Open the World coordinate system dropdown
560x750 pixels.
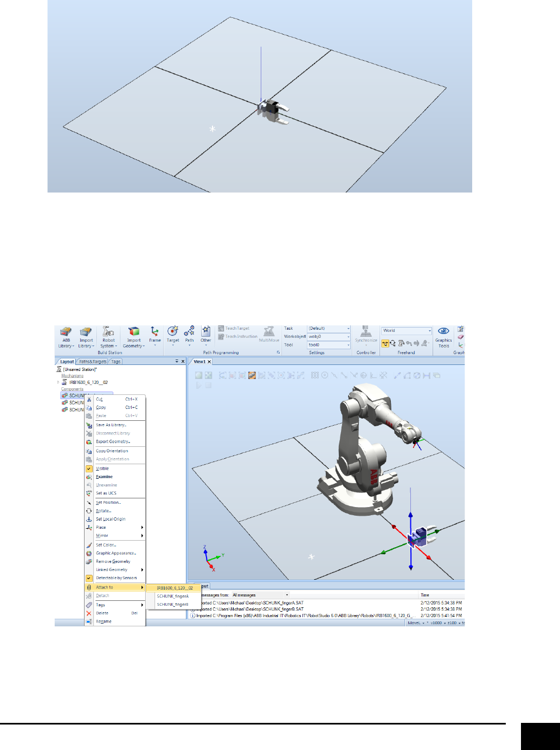pyautogui.click(x=407, y=330)
